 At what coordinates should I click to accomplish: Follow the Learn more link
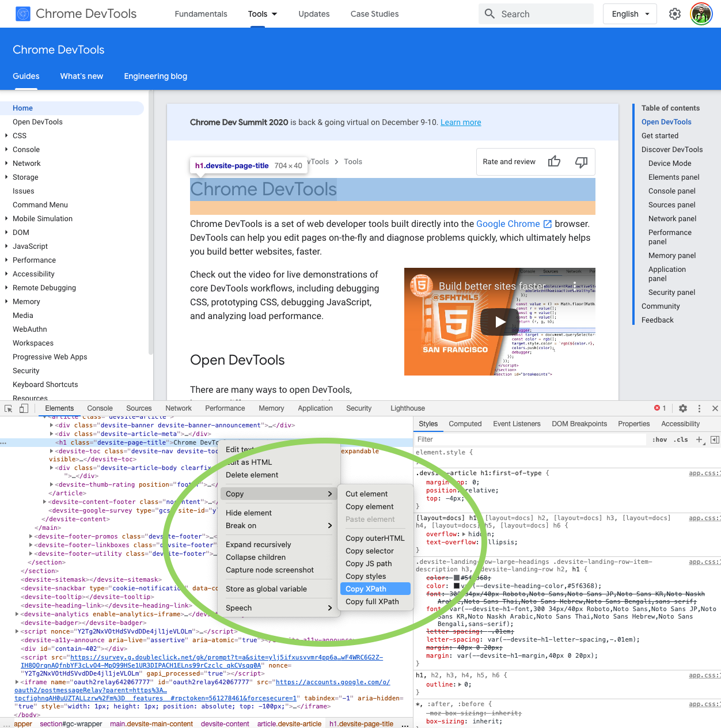pos(461,122)
